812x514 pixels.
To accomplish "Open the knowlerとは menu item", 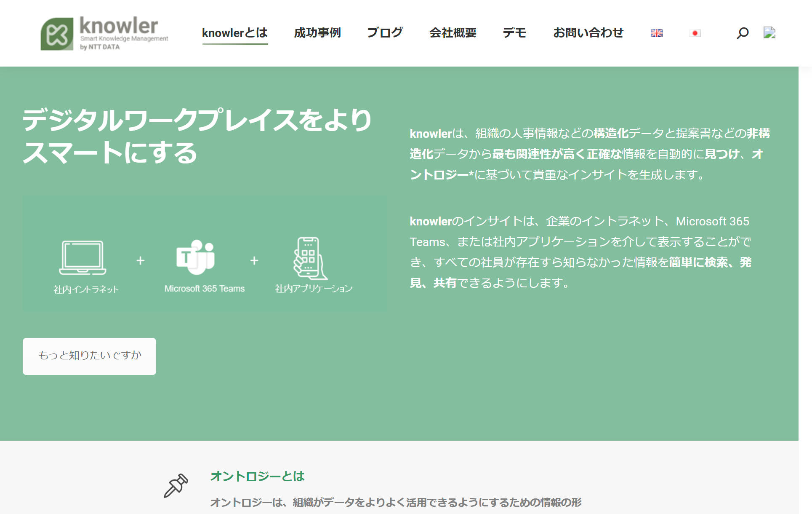I will [235, 33].
